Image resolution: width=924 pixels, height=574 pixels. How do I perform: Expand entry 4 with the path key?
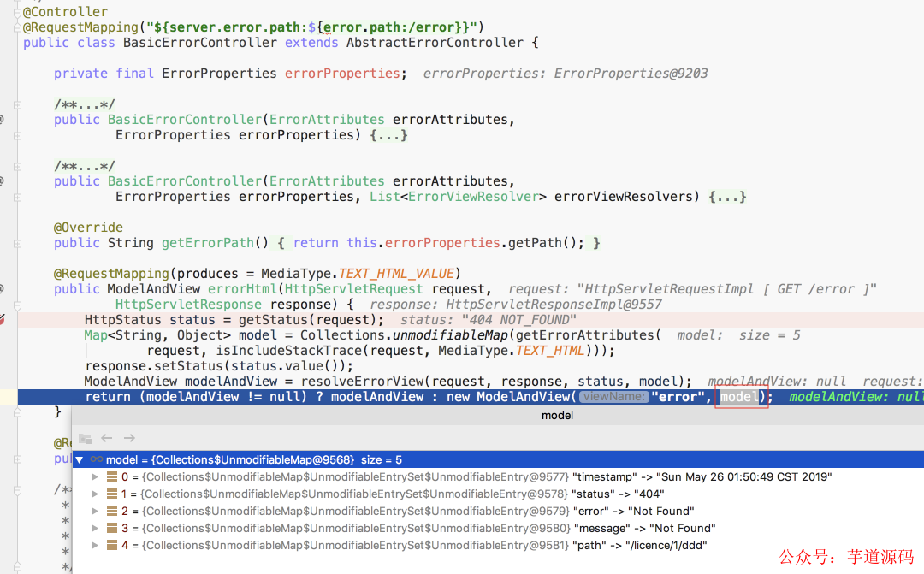[94, 545]
